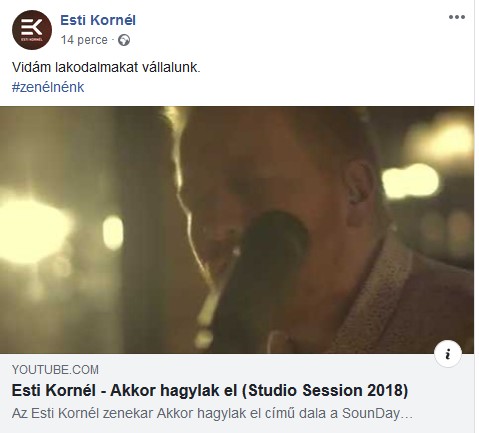The height and width of the screenshot is (433, 479).
Task: Click the globe public privacy icon
Action: point(124,40)
